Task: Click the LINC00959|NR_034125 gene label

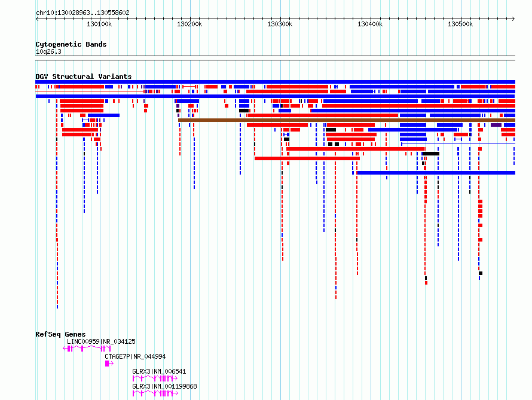Action: click(101, 341)
